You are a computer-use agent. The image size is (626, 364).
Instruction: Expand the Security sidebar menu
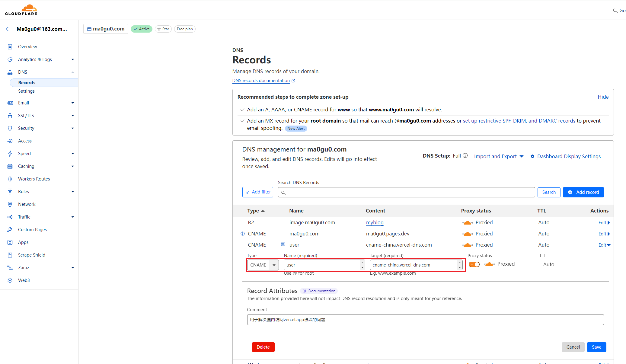pos(73,128)
